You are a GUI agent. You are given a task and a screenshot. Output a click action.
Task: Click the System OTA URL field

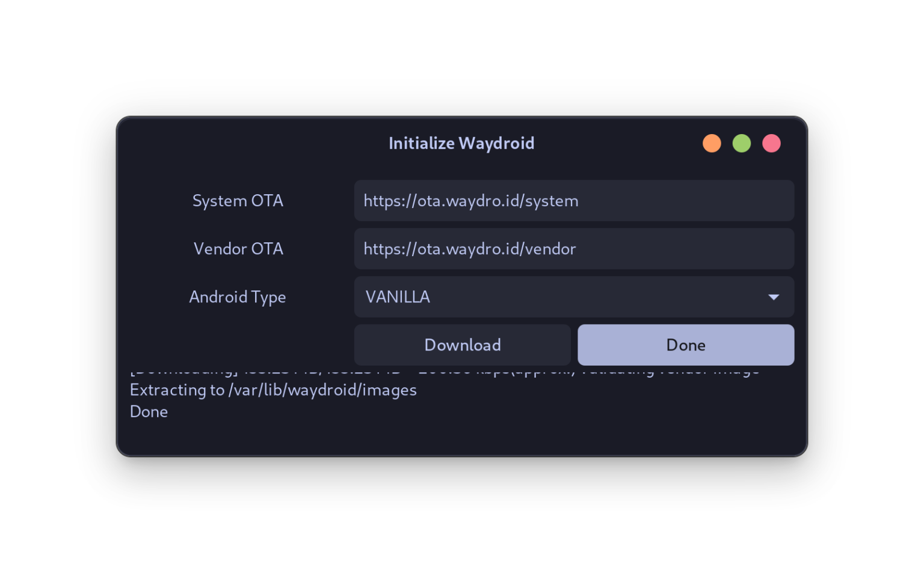pos(574,200)
